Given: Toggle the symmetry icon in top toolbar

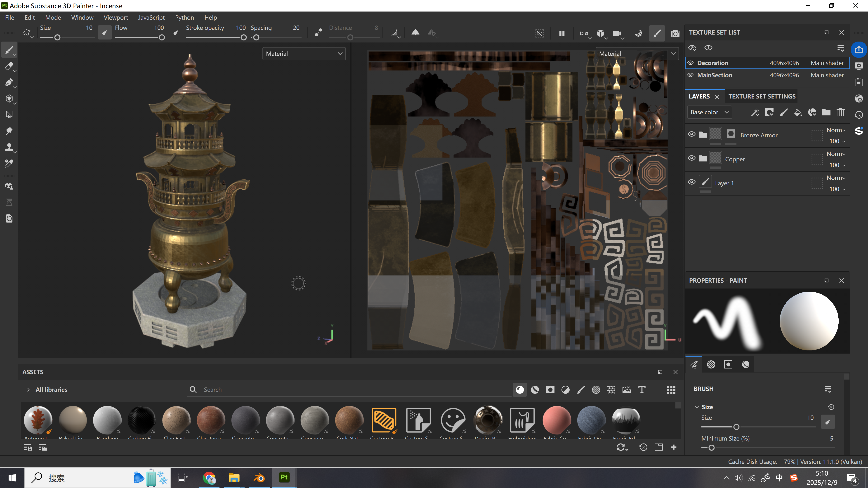Looking at the screenshot, I should 415,33.
